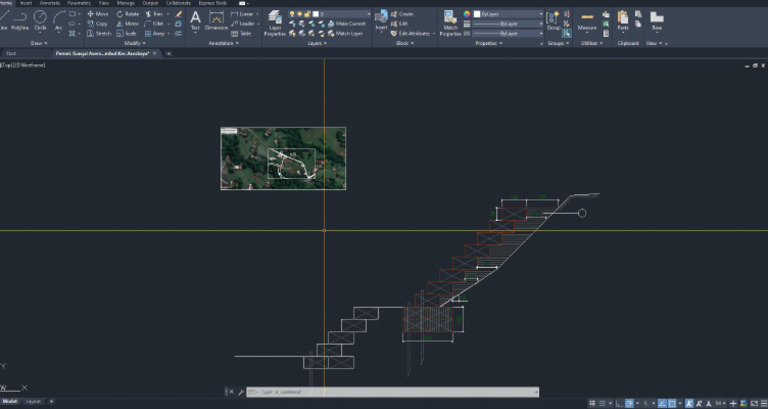Click the Group tool
768x409 pixels.
553,21
